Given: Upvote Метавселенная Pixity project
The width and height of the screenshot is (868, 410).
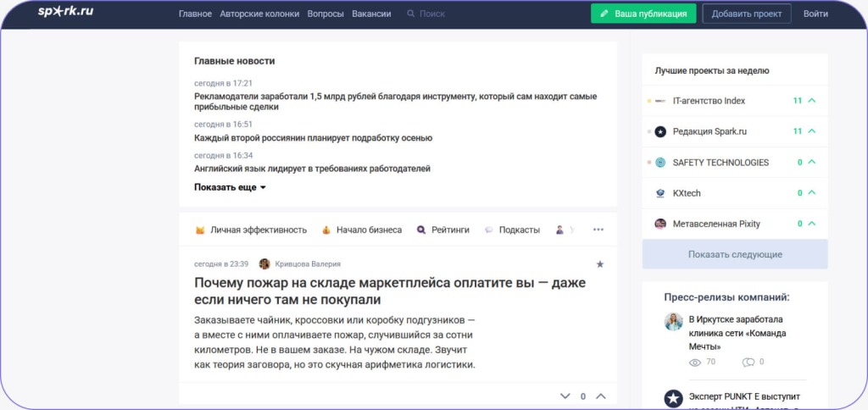Looking at the screenshot, I should (812, 224).
